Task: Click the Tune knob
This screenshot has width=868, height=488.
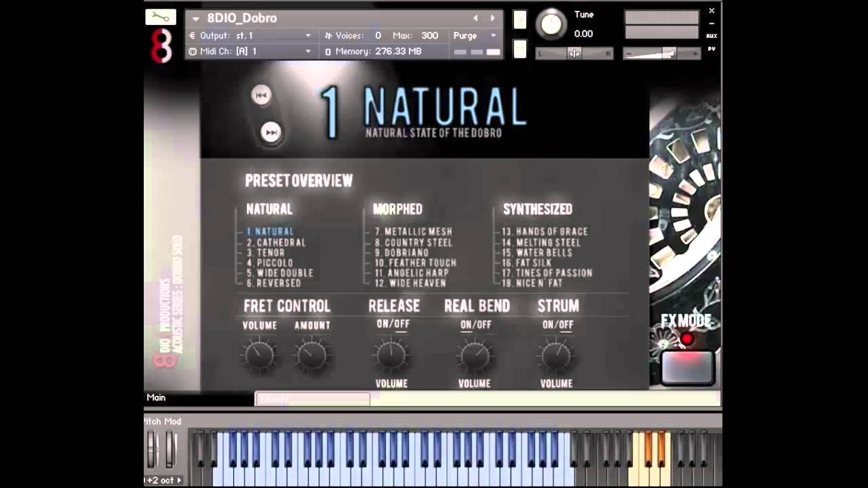Action: [x=551, y=24]
